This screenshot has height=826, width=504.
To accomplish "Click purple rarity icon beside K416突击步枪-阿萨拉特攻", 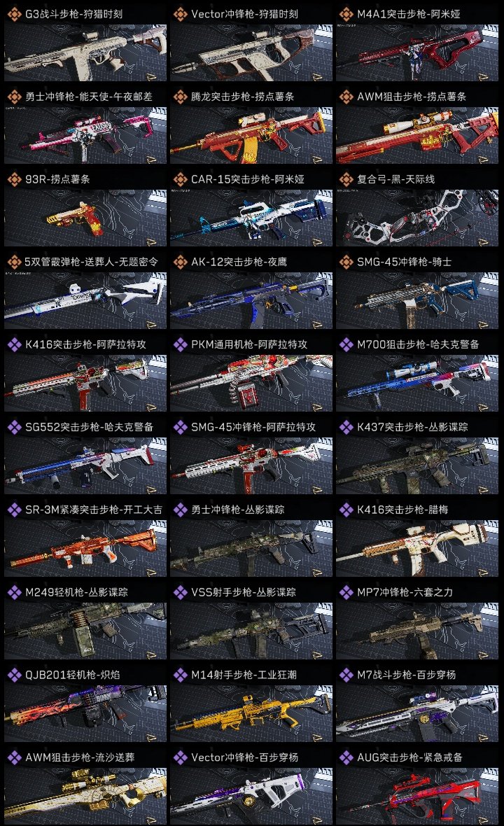I will click(x=14, y=344).
